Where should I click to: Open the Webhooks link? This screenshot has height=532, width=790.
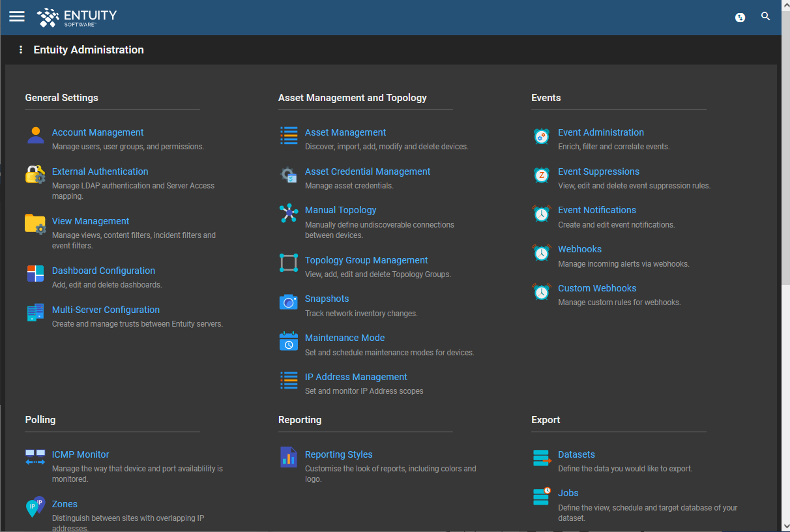click(580, 249)
